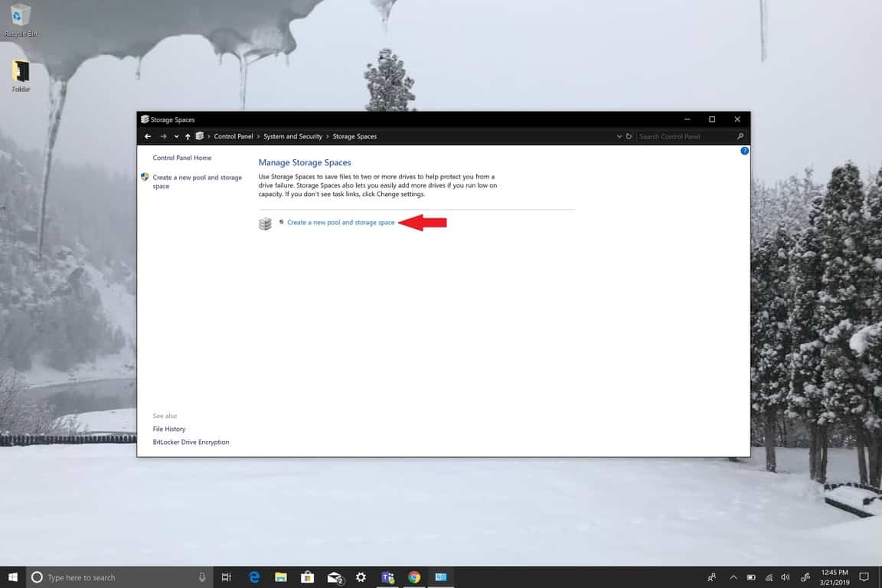
Task: Go back with the navigation back arrow
Action: 147,136
